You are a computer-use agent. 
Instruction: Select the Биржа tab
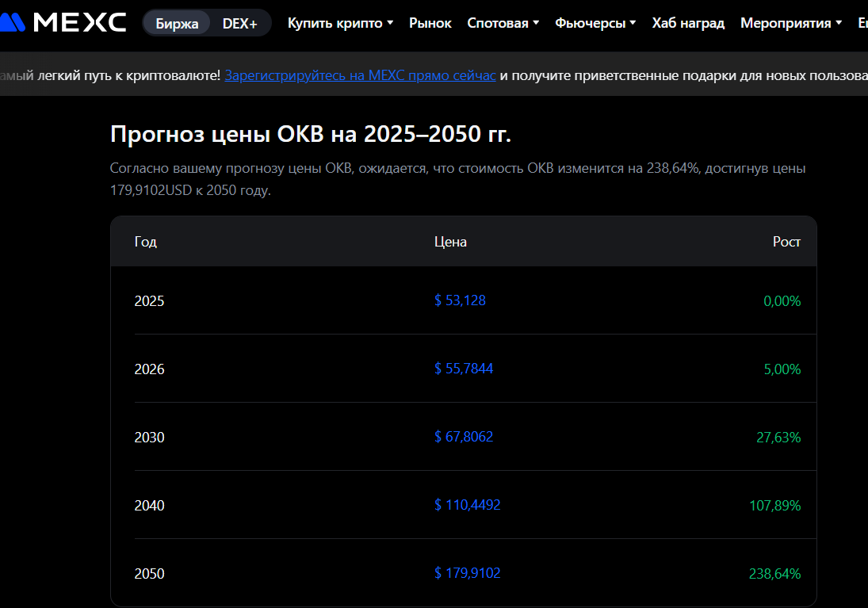pyautogui.click(x=177, y=23)
